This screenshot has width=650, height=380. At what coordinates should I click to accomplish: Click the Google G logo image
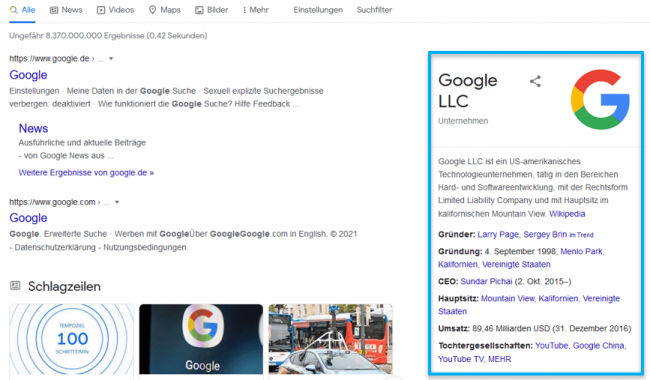coord(600,99)
